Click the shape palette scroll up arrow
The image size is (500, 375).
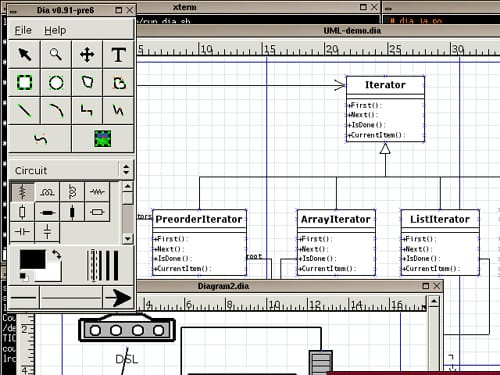(x=127, y=186)
